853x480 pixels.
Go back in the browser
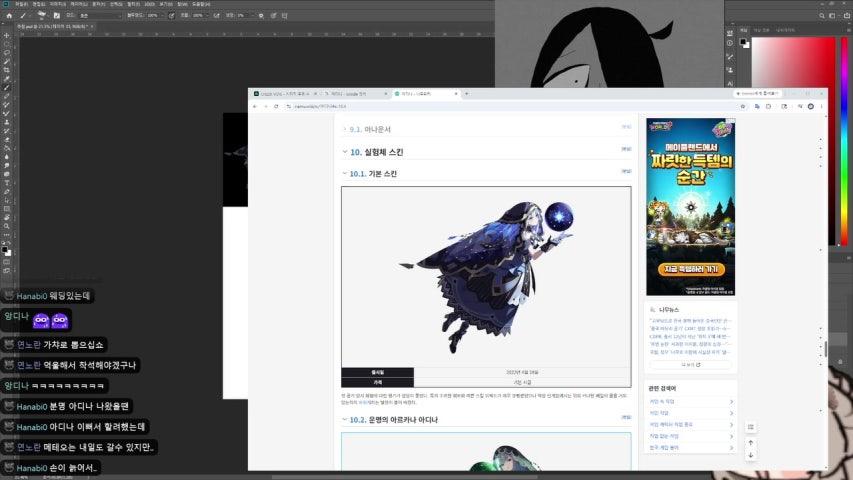click(255, 107)
